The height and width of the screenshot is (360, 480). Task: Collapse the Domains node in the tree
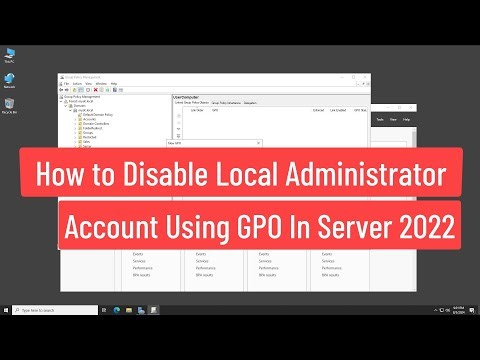[66, 106]
